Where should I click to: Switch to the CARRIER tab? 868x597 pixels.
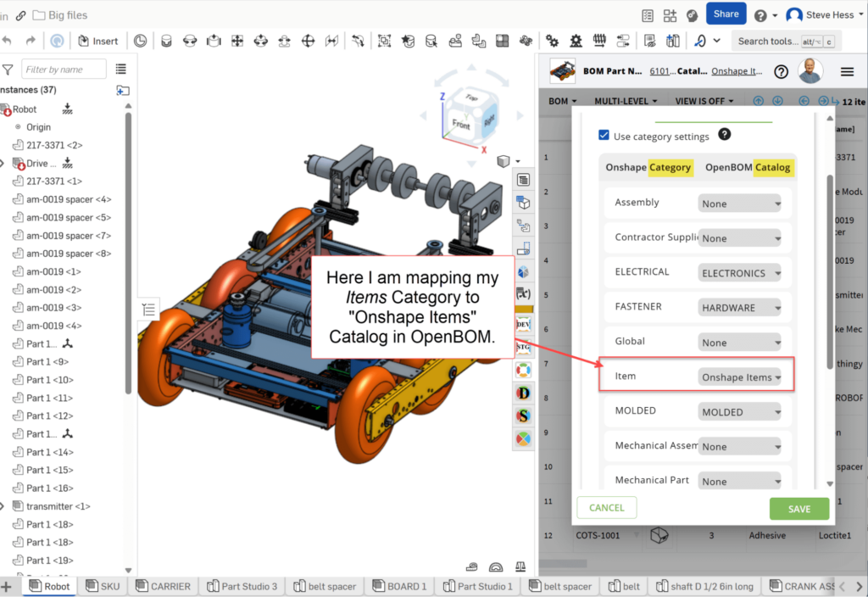click(x=164, y=586)
